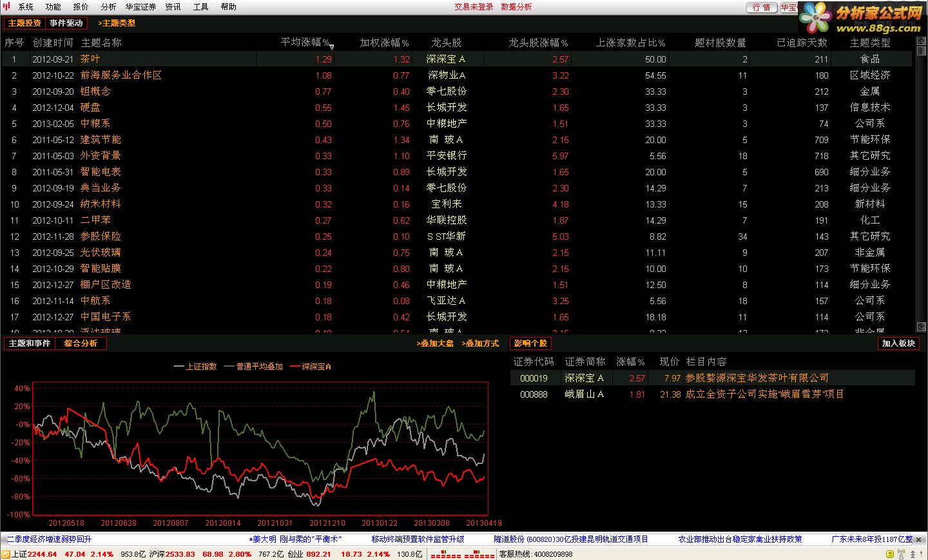Image resolution: width=928 pixels, height=560 pixels.
Task: Open the 资讯 menu
Action: click(x=173, y=7)
